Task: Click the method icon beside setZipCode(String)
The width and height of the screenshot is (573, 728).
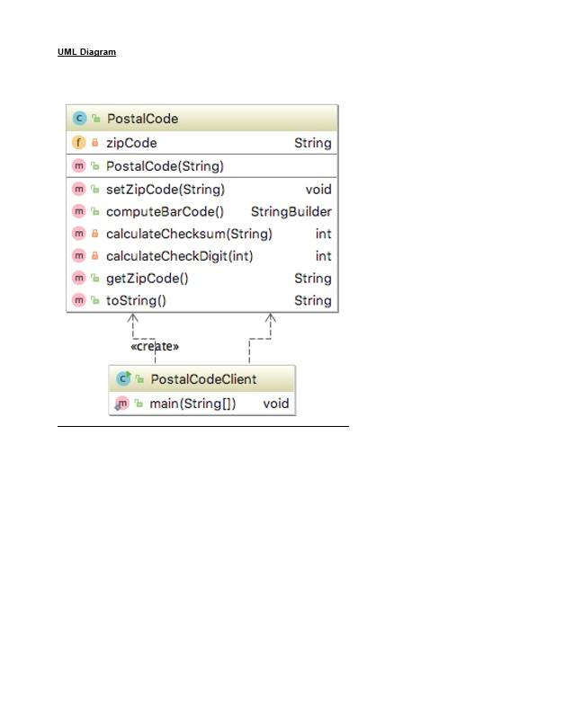Action: pos(79,189)
